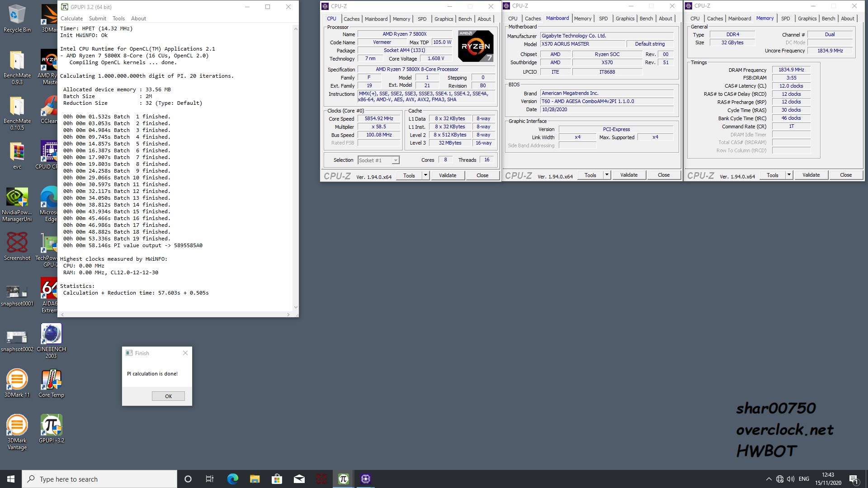This screenshot has height=488, width=868.
Task: Open Task View on the taskbar
Action: point(210,479)
